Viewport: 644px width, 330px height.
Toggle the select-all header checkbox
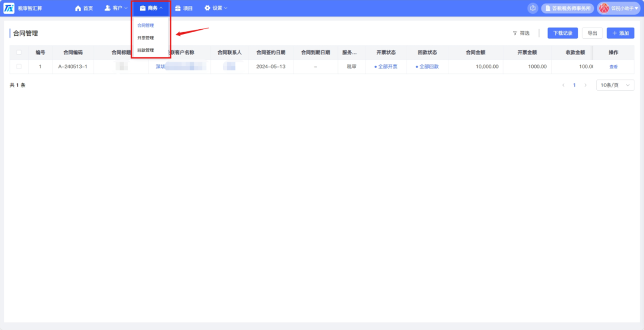pyautogui.click(x=19, y=52)
